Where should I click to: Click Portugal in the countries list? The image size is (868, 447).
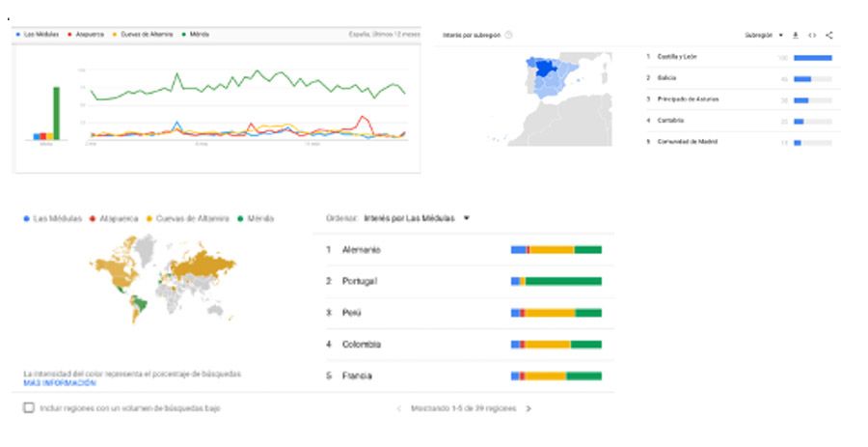(359, 281)
